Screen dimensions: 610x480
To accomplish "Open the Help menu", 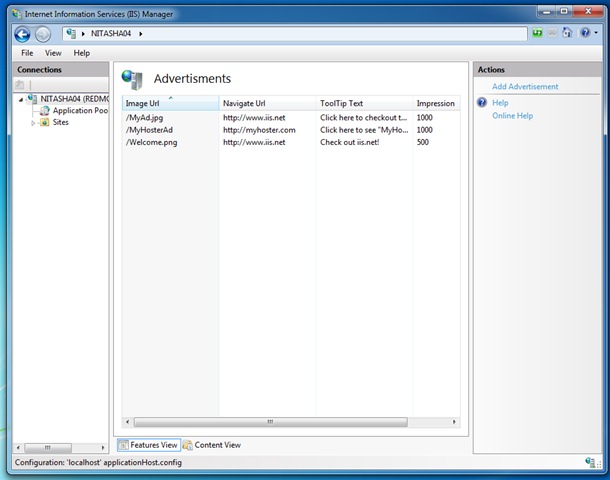I will [x=82, y=53].
